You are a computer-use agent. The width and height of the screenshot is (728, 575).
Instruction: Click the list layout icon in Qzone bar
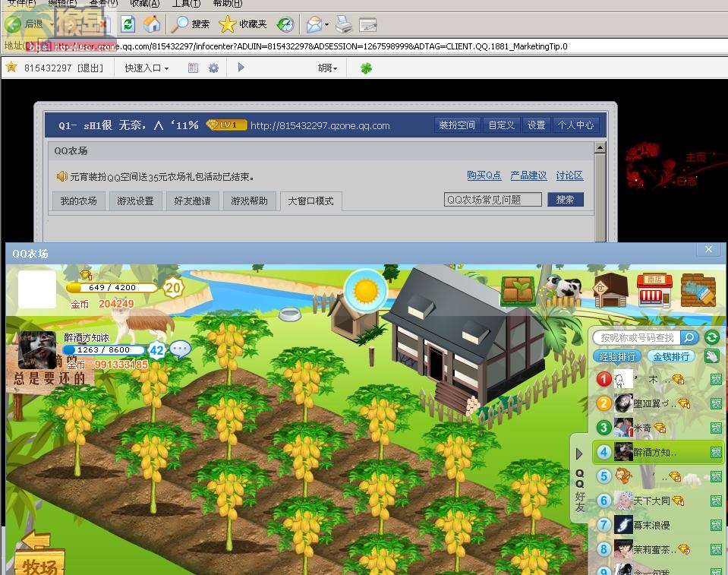click(x=193, y=68)
